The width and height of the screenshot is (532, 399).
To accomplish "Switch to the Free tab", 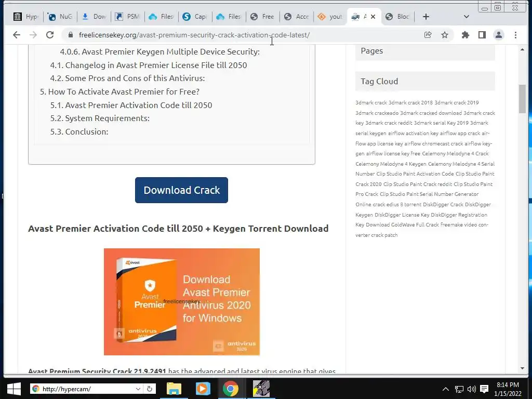I will coord(262,17).
